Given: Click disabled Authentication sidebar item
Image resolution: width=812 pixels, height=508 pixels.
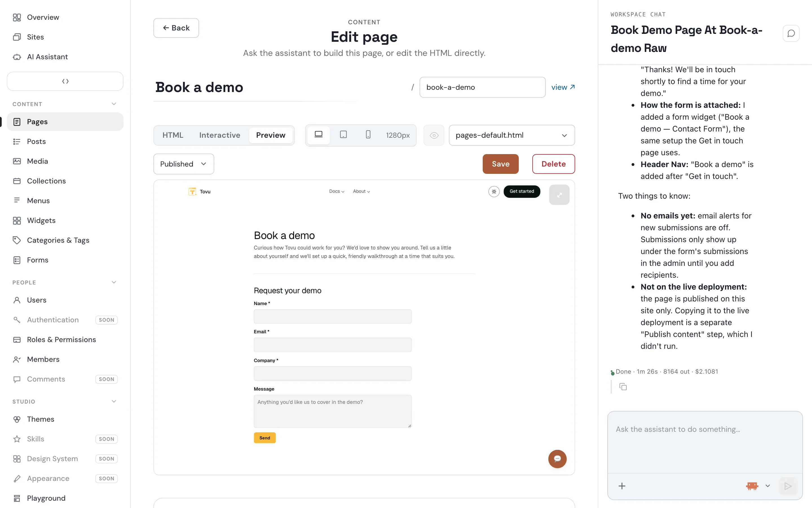Looking at the screenshot, I should click(65, 320).
